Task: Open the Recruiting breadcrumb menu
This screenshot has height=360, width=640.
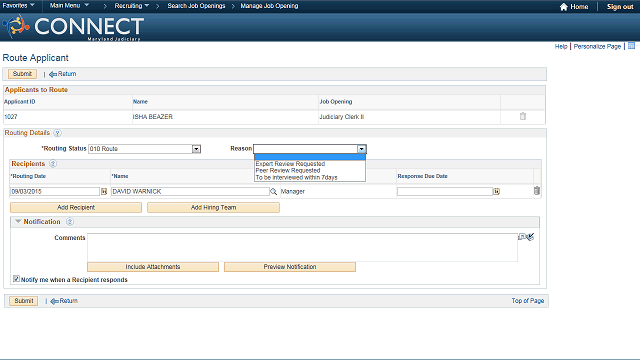Action: (131, 6)
